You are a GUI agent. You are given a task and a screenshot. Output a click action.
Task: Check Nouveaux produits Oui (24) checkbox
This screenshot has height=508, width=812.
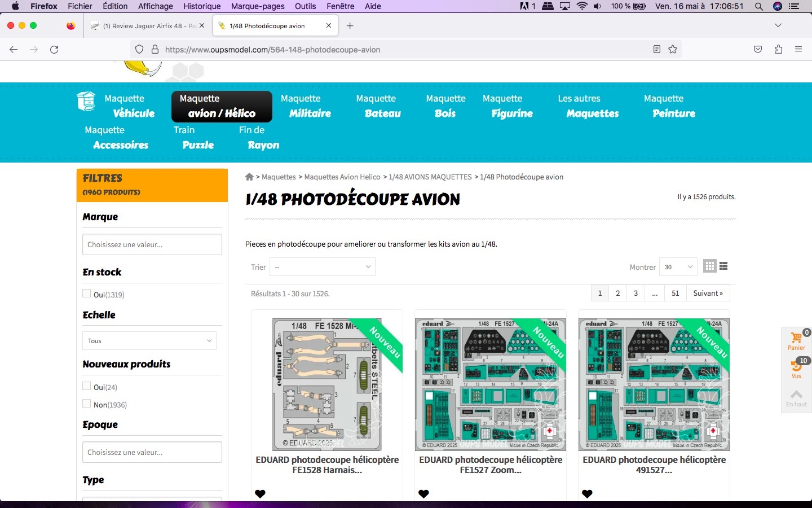pyautogui.click(x=86, y=386)
